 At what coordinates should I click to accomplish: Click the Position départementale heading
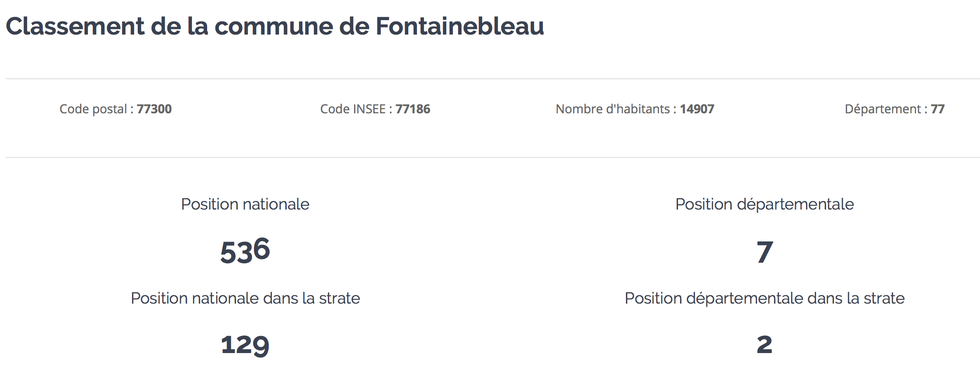(x=765, y=204)
